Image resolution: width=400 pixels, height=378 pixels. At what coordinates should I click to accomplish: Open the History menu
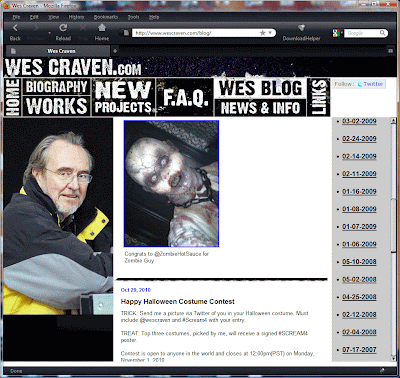tap(76, 17)
